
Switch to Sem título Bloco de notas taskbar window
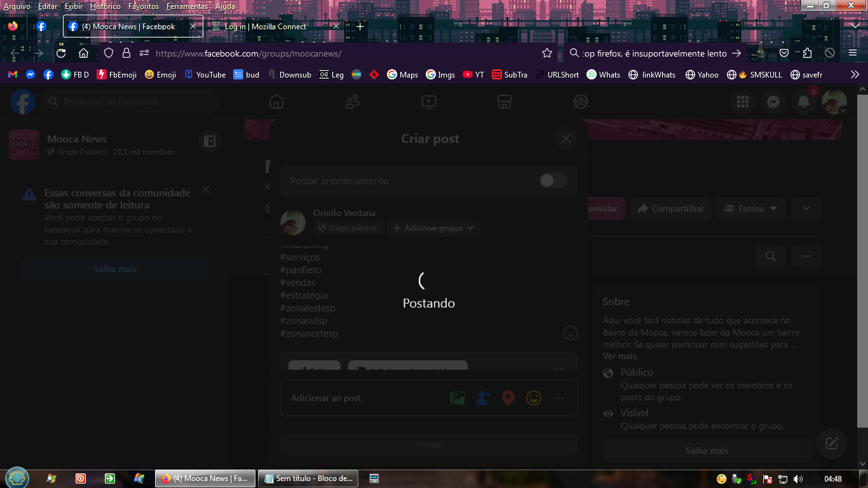point(308,478)
